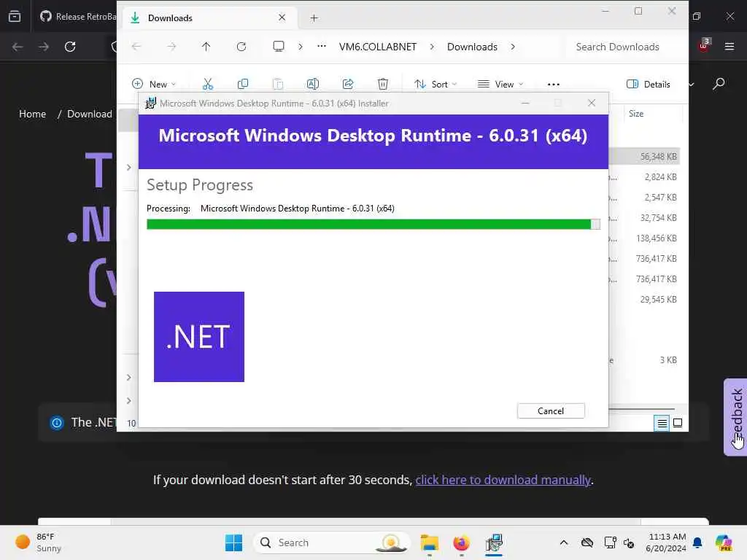Click the .NET logo in installer

[199, 337]
